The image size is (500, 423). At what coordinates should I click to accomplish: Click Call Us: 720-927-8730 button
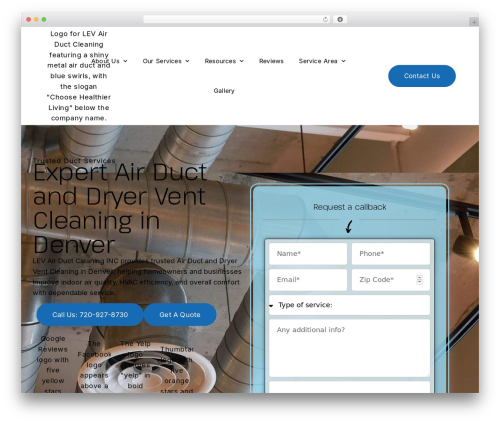coord(90,315)
